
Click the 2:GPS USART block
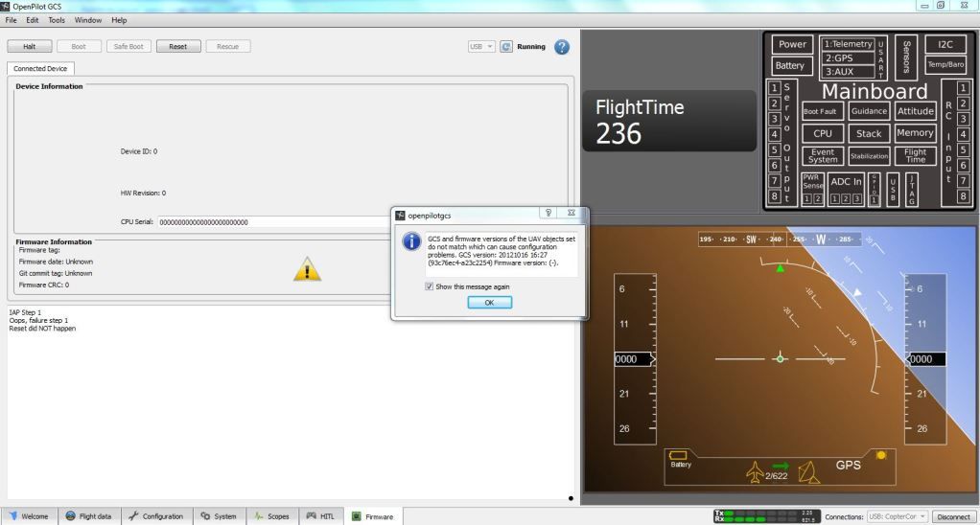[x=848, y=58]
